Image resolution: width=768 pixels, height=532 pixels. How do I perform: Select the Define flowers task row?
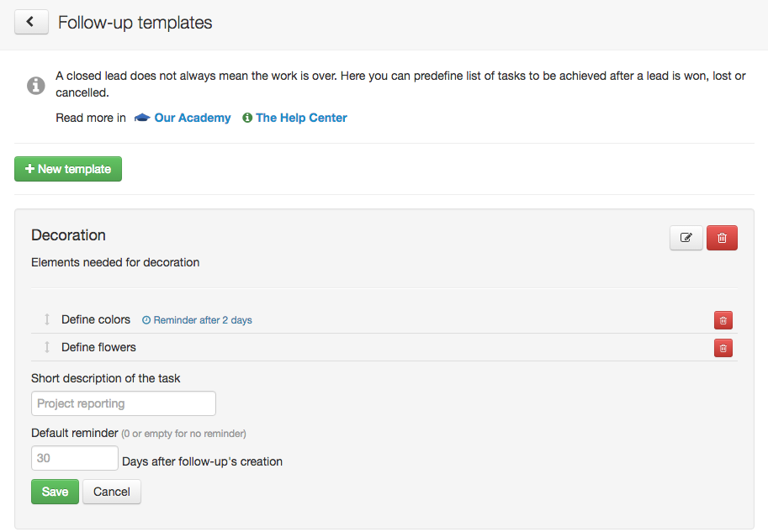384,347
